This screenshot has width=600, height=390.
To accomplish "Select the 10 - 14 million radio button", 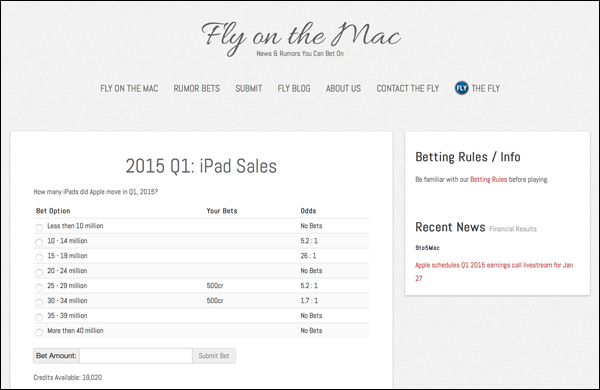I will pyautogui.click(x=39, y=243).
